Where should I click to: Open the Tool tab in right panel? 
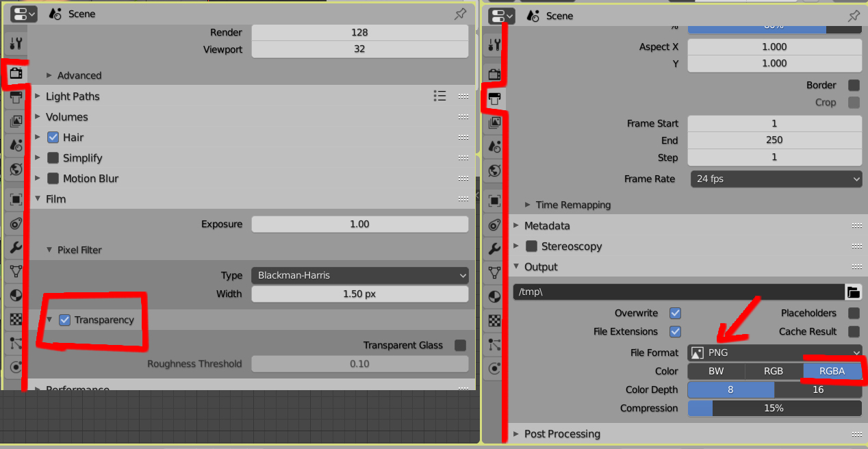[x=496, y=45]
